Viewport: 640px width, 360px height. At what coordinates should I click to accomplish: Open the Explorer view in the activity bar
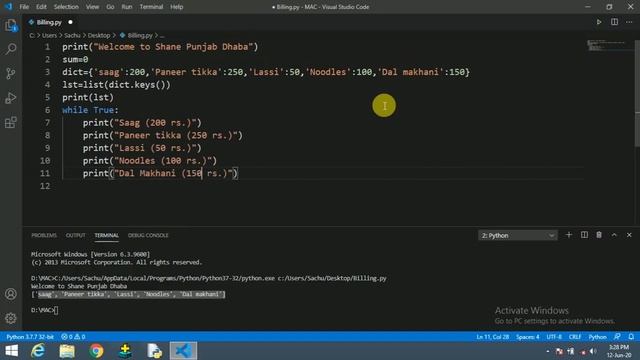[11, 25]
